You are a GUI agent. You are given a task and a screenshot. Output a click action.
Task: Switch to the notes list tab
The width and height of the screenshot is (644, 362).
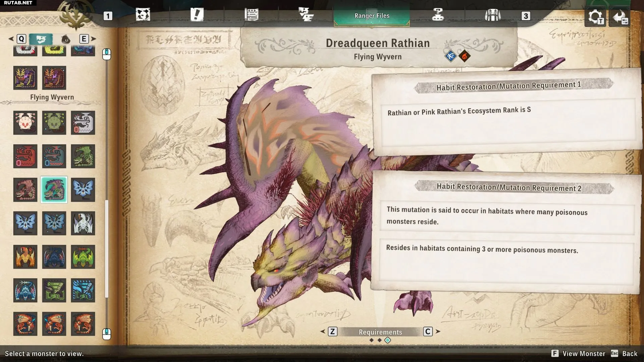point(251,15)
